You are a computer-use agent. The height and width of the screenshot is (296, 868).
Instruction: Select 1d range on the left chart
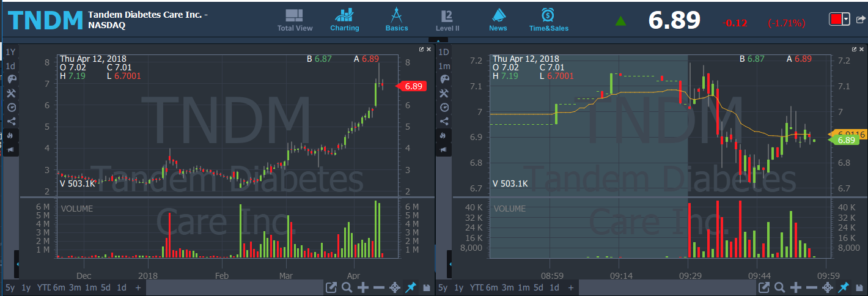point(122,287)
